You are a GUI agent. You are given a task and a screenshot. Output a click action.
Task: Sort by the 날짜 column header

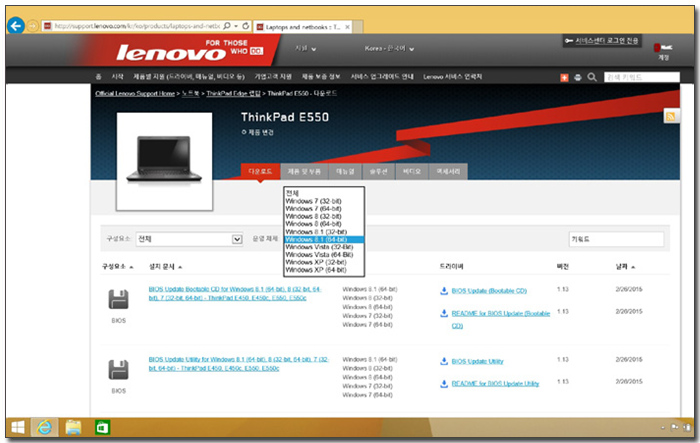[625, 267]
